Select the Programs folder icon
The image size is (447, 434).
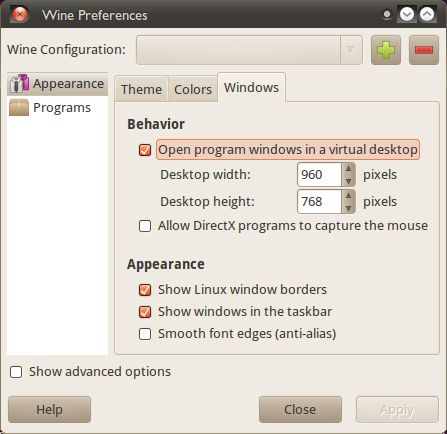19,108
